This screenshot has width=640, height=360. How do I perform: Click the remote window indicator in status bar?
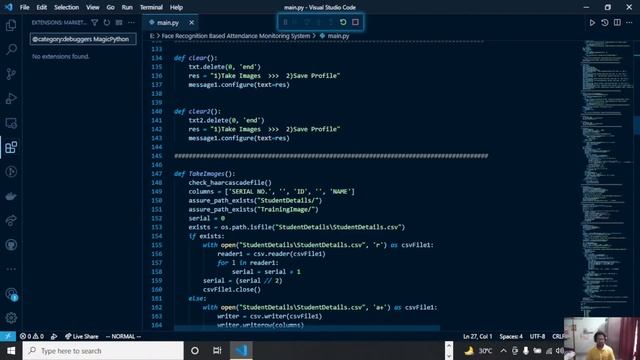pyautogui.click(x=8, y=336)
